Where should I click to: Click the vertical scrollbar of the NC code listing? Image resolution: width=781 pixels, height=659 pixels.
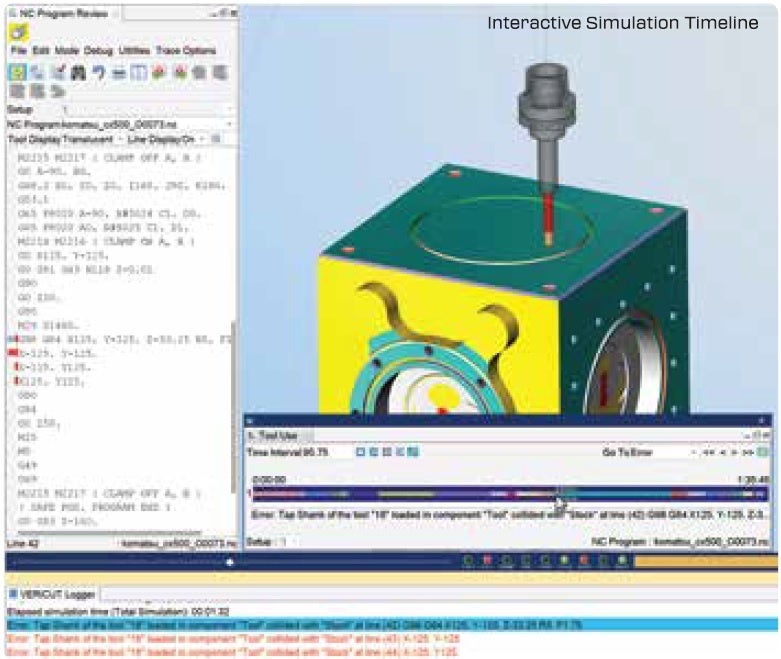(233, 407)
